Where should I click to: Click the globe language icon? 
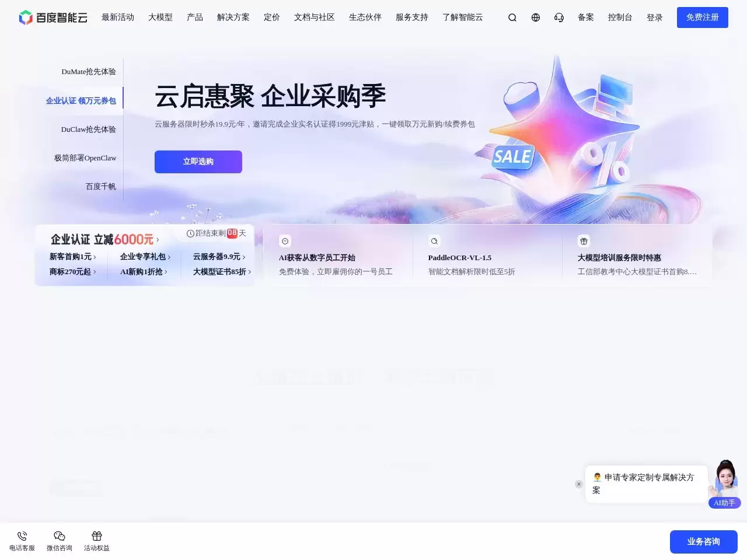coord(535,17)
